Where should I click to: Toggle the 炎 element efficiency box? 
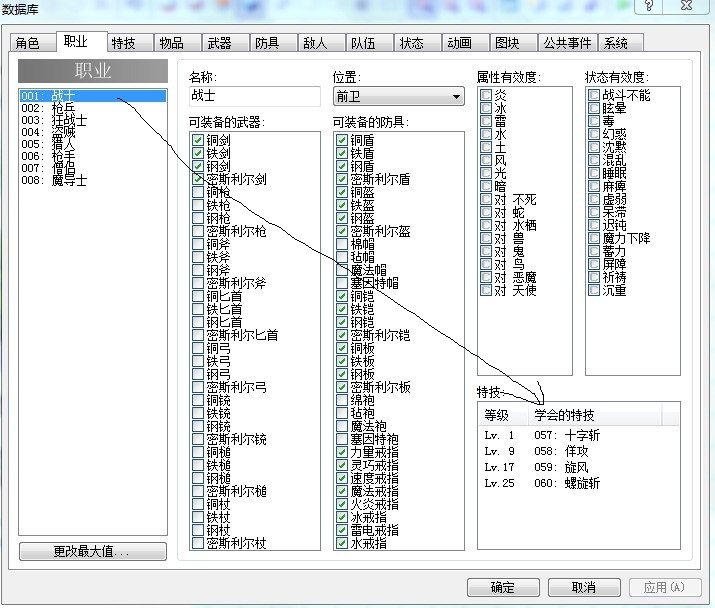pyautogui.click(x=486, y=95)
